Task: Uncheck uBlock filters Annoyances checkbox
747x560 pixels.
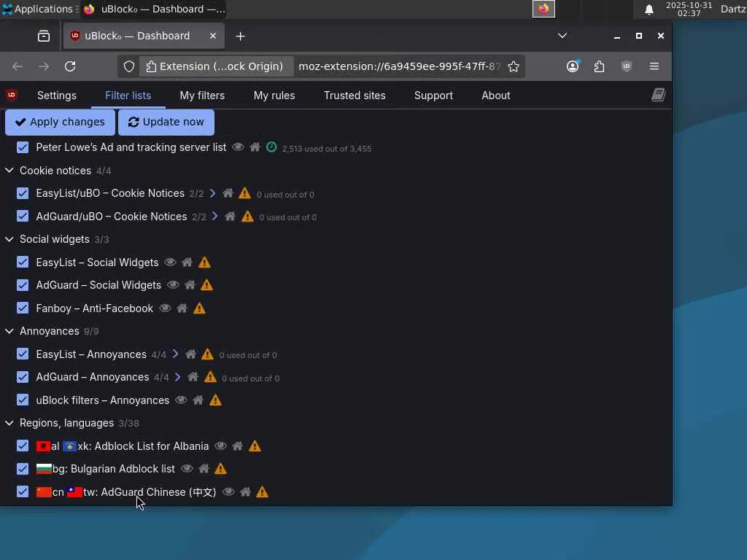Action: [x=23, y=400]
